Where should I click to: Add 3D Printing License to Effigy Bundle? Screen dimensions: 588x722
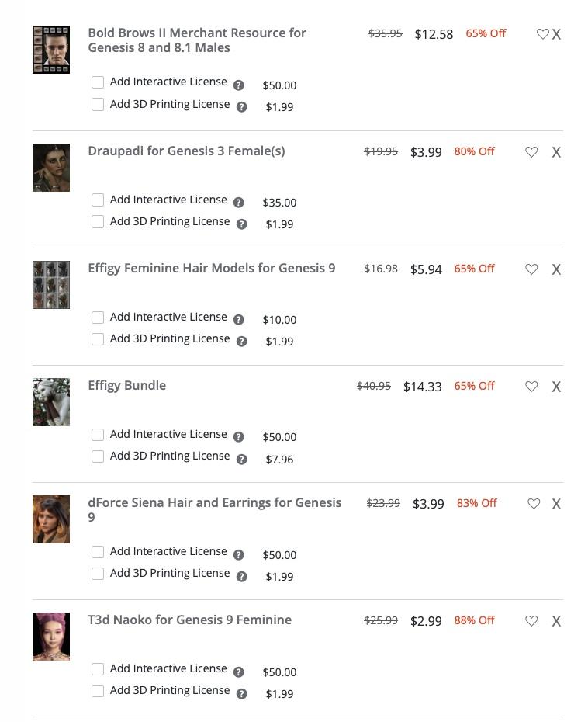pyautogui.click(x=98, y=456)
